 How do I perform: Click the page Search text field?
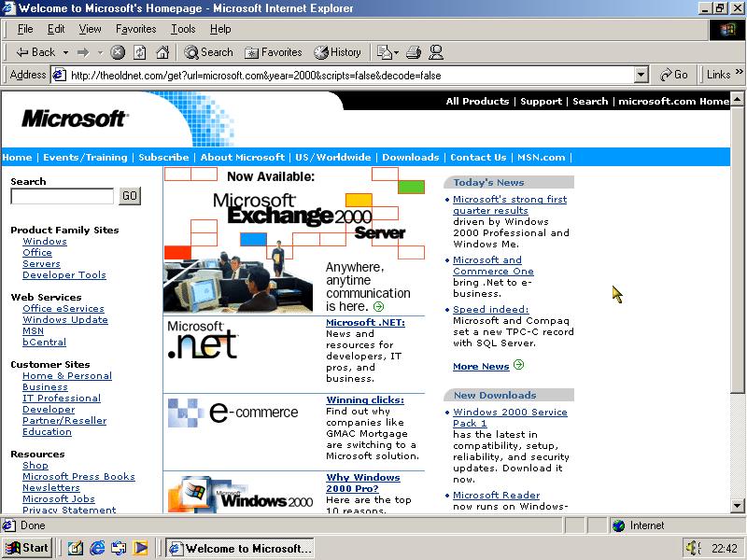click(x=62, y=196)
